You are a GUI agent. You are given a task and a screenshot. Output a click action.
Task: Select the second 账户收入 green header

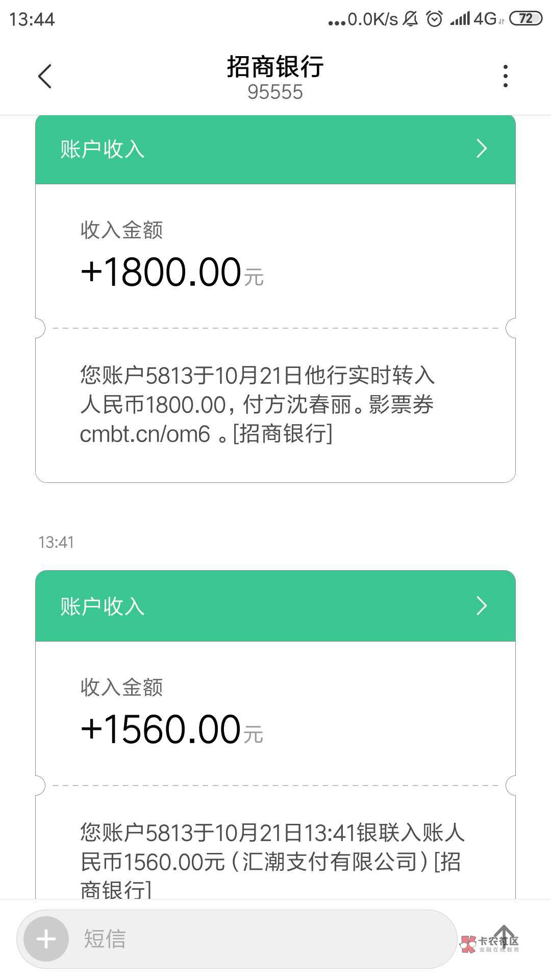click(255, 606)
